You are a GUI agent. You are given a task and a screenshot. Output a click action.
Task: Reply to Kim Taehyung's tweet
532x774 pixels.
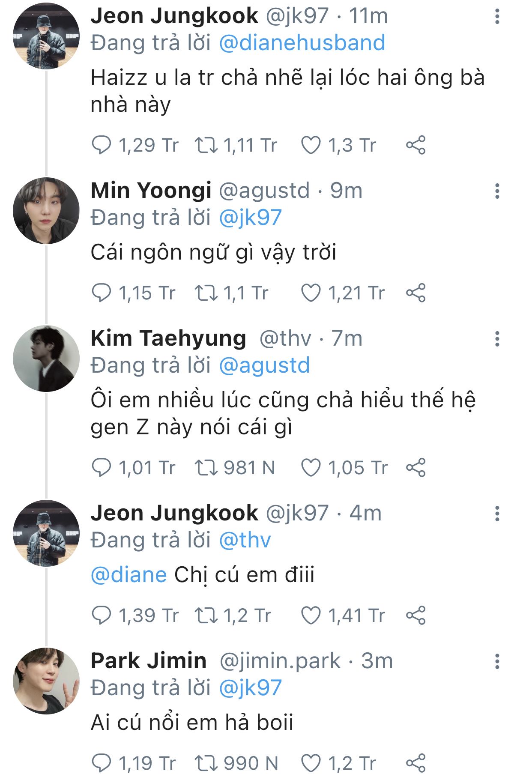coord(102,468)
